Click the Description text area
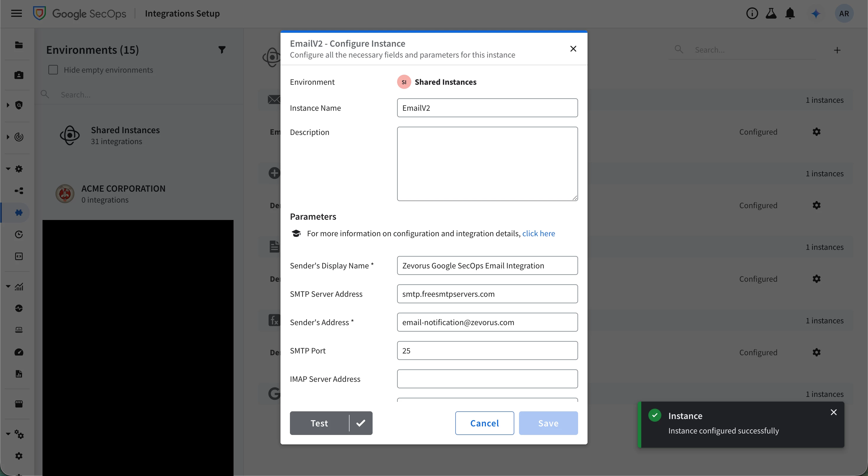868x476 pixels. click(487, 164)
